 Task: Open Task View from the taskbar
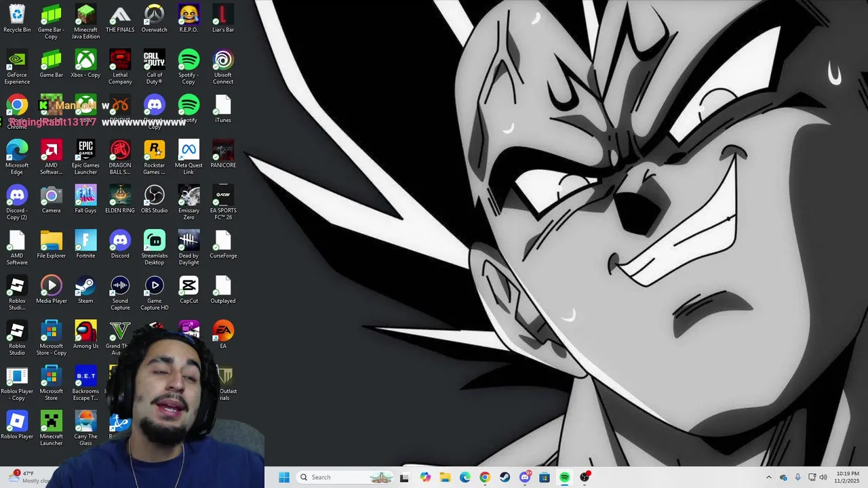pos(405,477)
